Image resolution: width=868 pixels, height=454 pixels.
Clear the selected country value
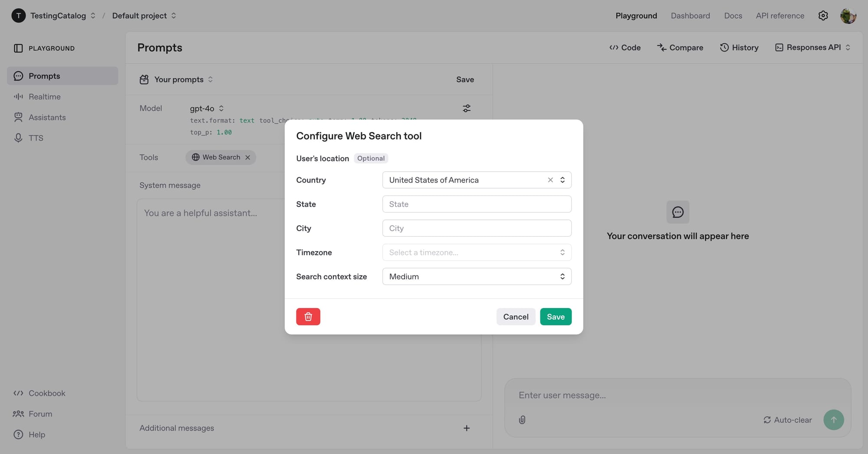pos(550,180)
